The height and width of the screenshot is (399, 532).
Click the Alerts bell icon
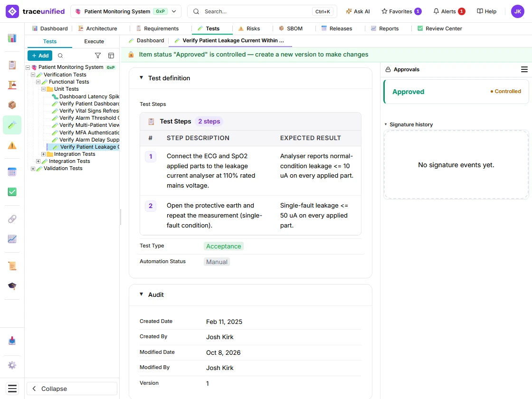coord(437,11)
